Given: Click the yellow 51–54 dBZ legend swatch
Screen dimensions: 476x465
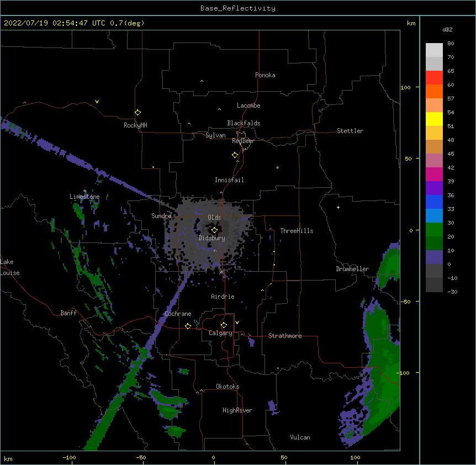Looking at the screenshot, I should (434, 119).
